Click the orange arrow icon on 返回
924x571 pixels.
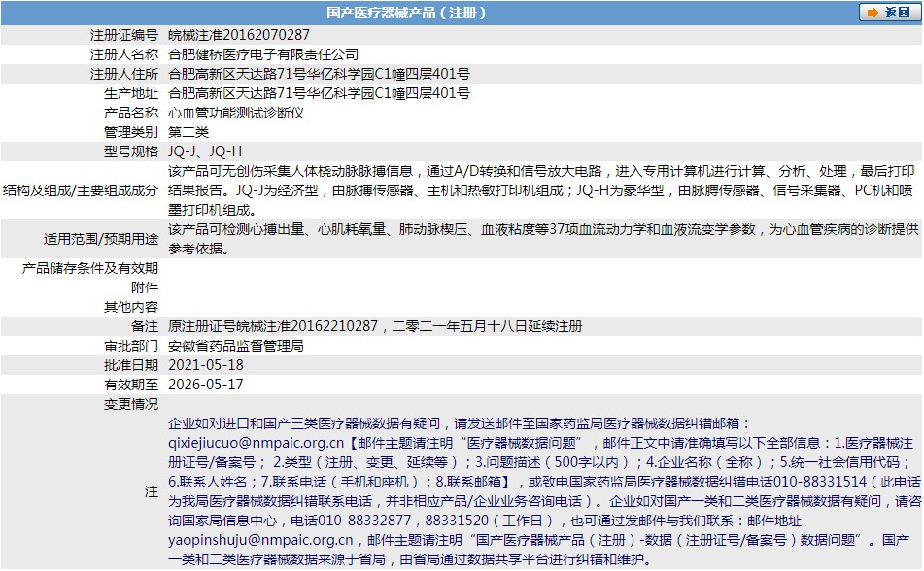(x=873, y=13)
